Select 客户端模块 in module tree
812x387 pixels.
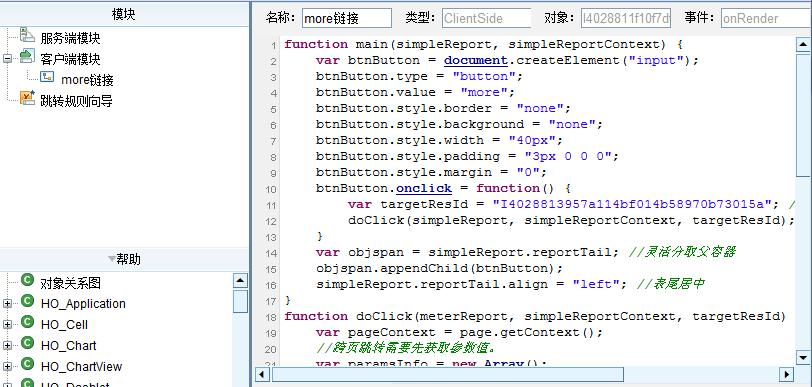tap(70, 59)
